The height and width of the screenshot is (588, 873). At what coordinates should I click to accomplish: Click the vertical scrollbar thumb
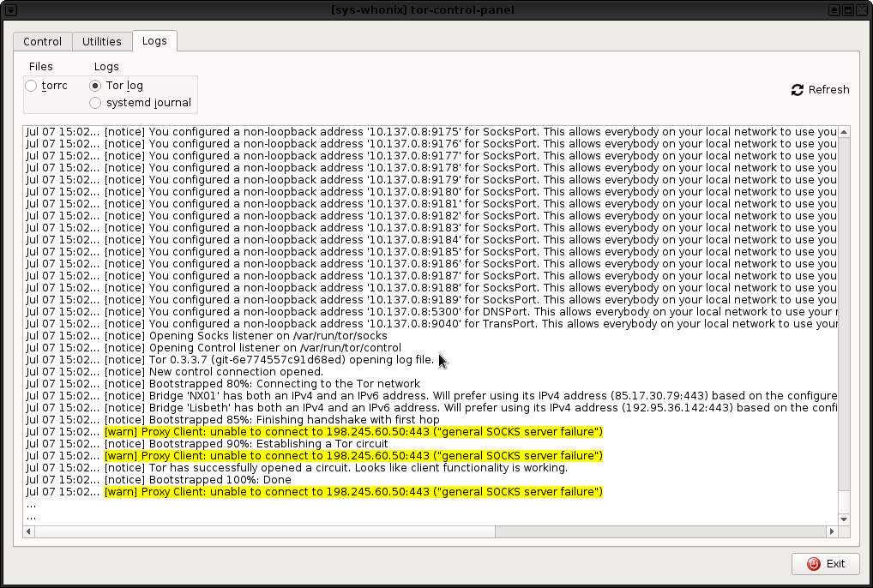[844, 317]
